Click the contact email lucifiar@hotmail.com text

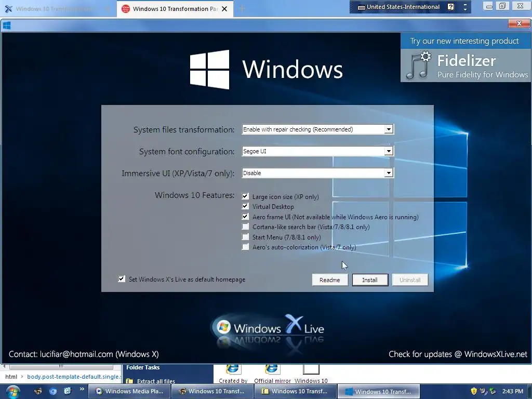click(76, 354)
